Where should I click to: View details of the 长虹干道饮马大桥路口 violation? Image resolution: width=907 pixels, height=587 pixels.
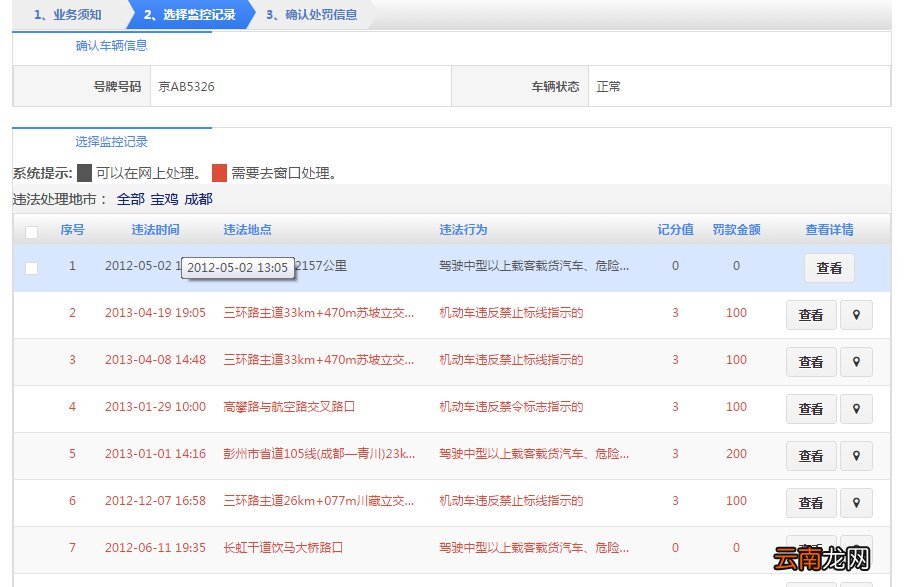[810, 549]
